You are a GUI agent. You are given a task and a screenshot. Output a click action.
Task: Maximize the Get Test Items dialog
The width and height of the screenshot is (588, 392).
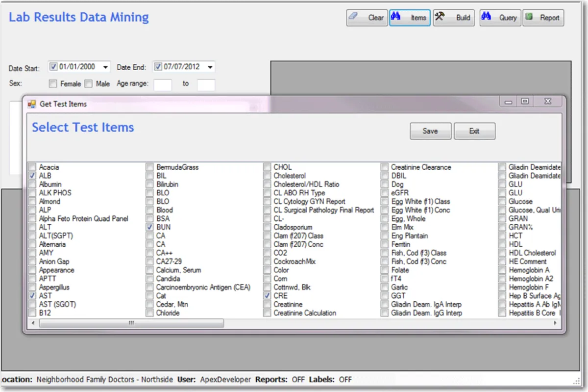[525, 102]
